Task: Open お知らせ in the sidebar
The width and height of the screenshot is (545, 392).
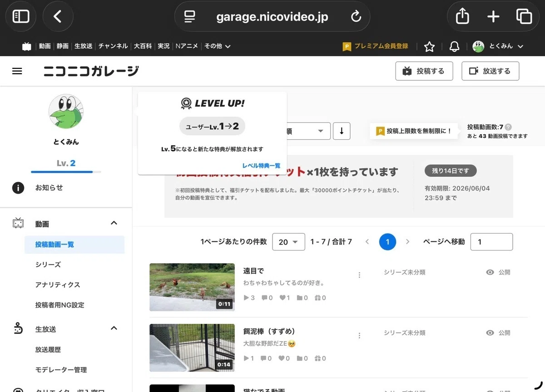Action: 49,188
